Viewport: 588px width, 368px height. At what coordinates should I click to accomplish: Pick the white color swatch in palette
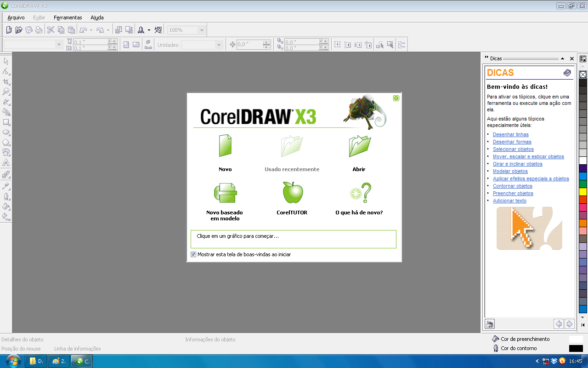point(583,161)
